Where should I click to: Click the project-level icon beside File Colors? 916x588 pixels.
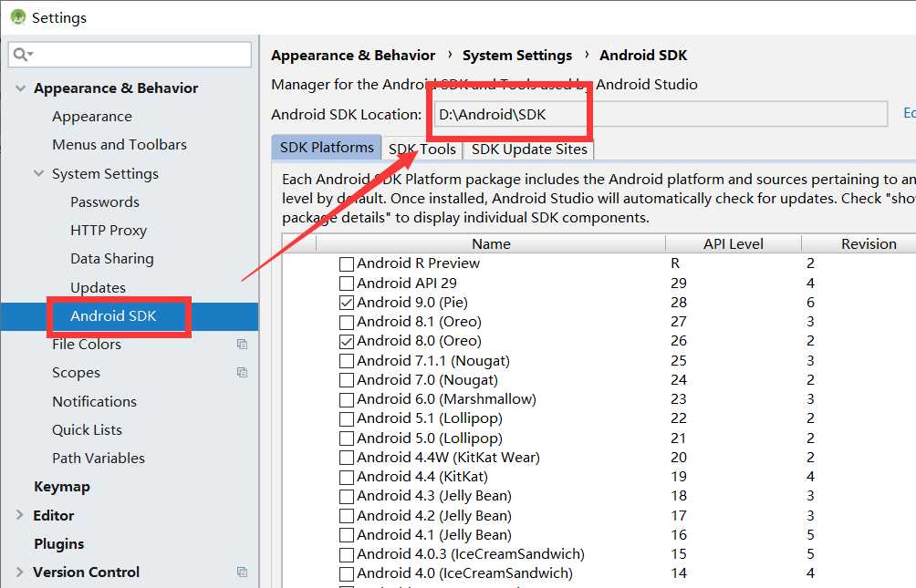242,344
